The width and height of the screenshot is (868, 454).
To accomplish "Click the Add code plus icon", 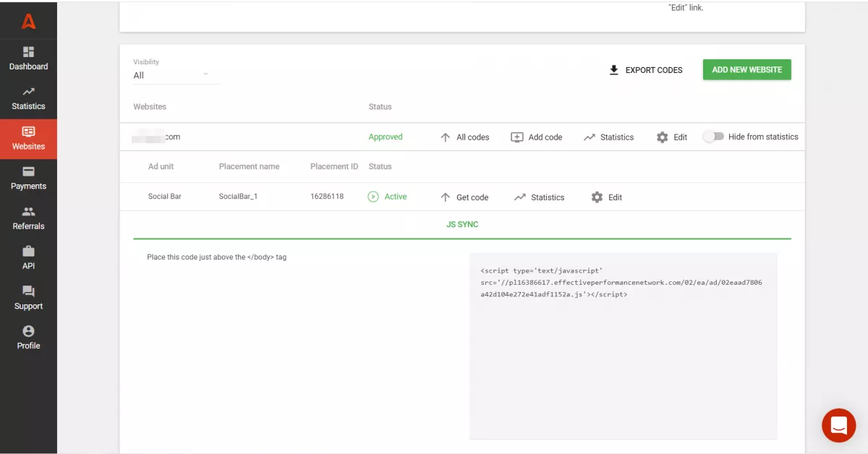I will click(517, 137).
